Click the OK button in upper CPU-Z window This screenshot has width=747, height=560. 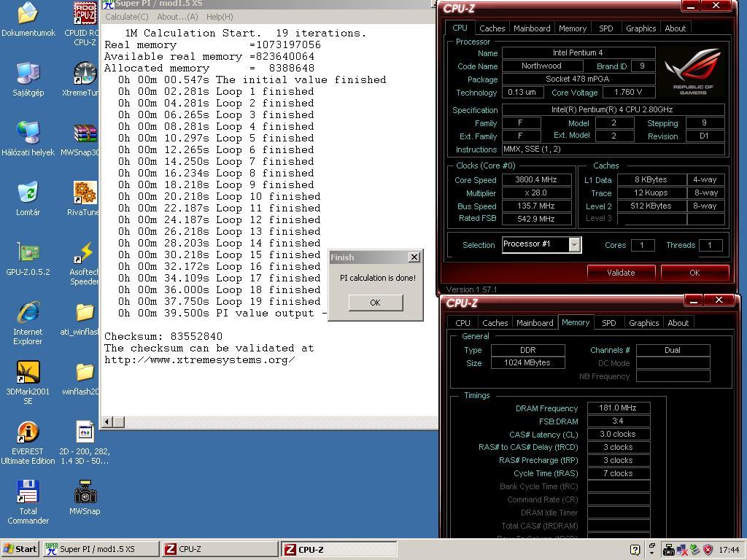[694, 273]
